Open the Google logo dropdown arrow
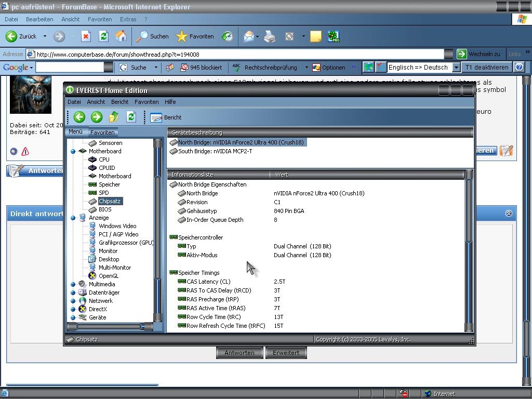The width and height of the screenshot is (532, 399). tap(31, 68)
